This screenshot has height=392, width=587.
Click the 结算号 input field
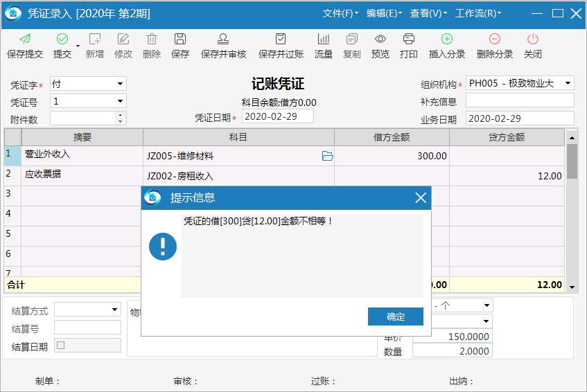pos(87,328)
